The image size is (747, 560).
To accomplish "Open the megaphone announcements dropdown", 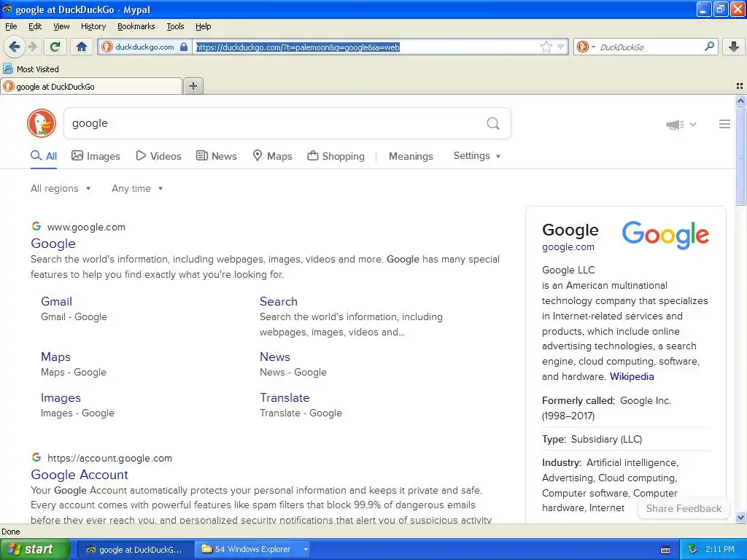I will click(x=681, y=124).
